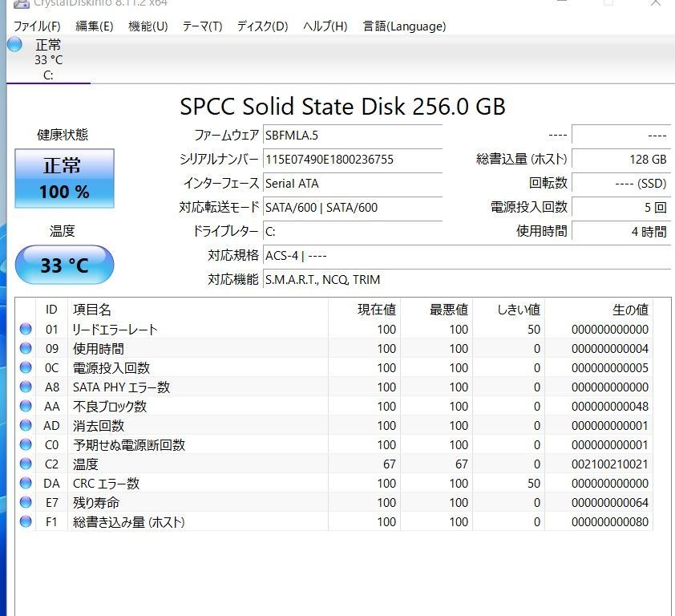Click the raw value 000000000080
Image resolution: width=675 pixels, height=616 pixels.
click(x=609, y=521)
